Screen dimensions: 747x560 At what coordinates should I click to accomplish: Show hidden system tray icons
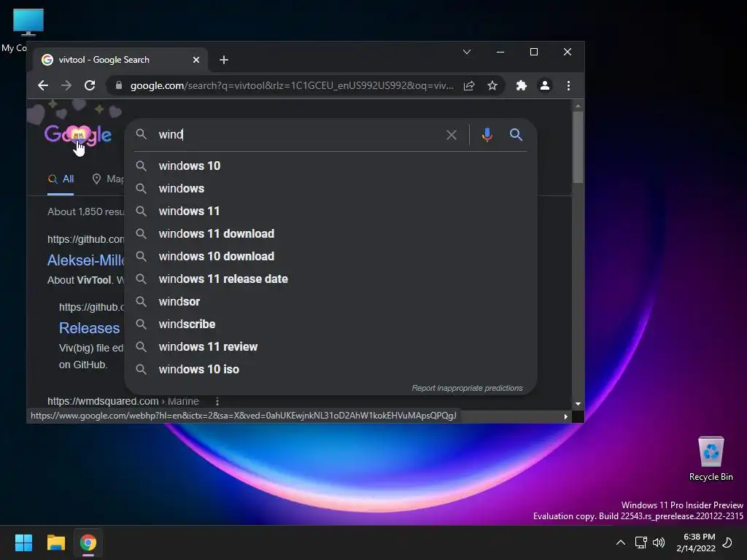(x=620, y=542)
